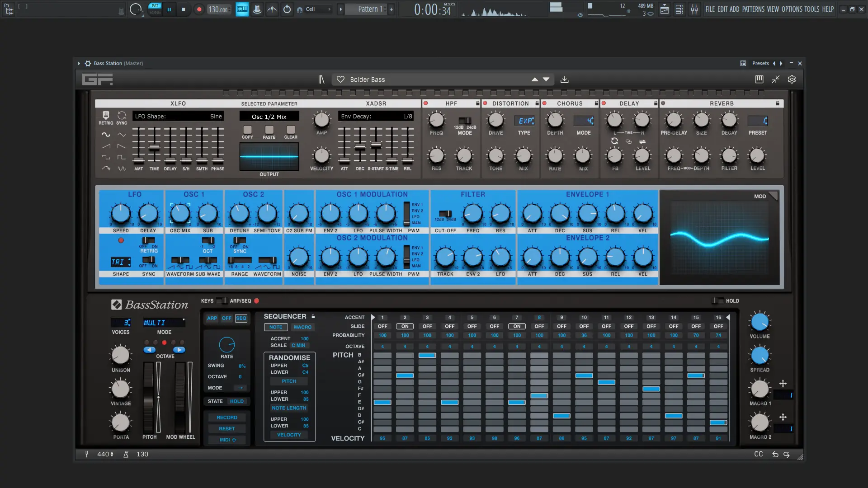Click the VOLUME knob
Viewport: 868px width, 488px height.
(x=759, y=322)
